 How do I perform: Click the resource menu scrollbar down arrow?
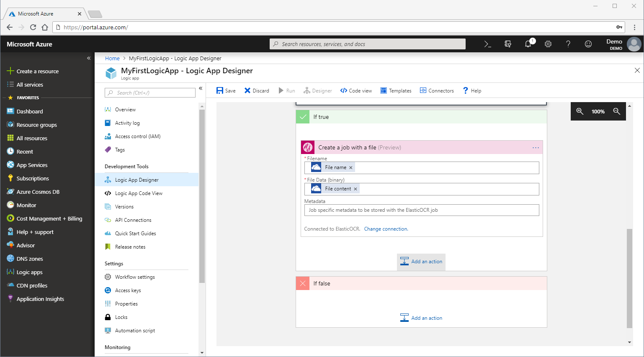click(x=202, y=353)
